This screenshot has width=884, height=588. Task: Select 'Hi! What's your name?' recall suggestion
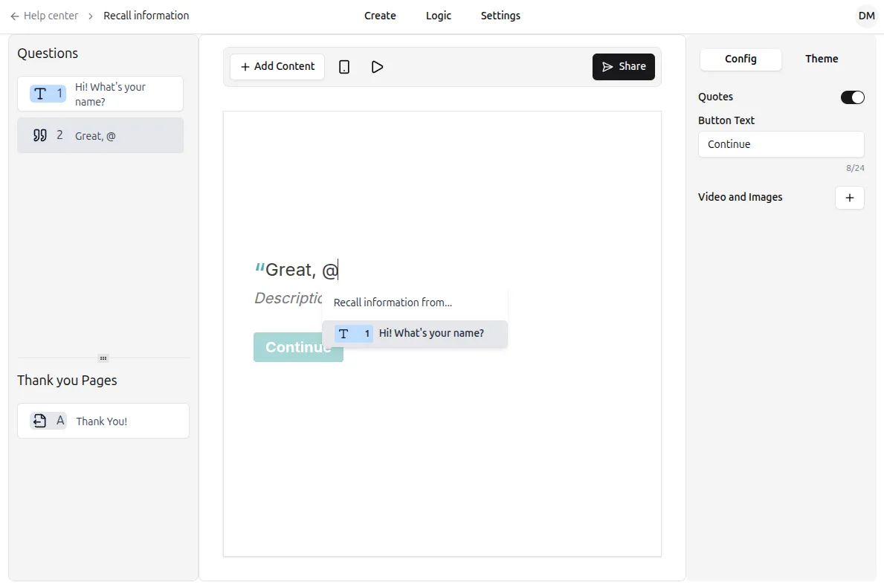[415, 334]
